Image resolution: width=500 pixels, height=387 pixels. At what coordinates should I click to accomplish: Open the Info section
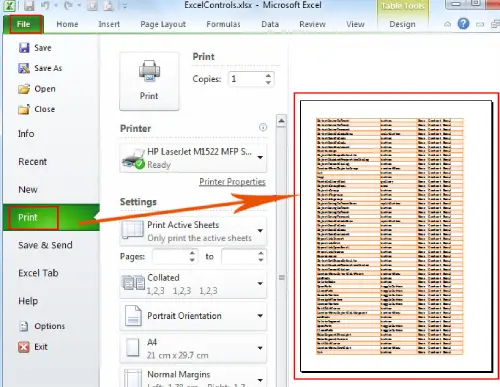point(26,134)
